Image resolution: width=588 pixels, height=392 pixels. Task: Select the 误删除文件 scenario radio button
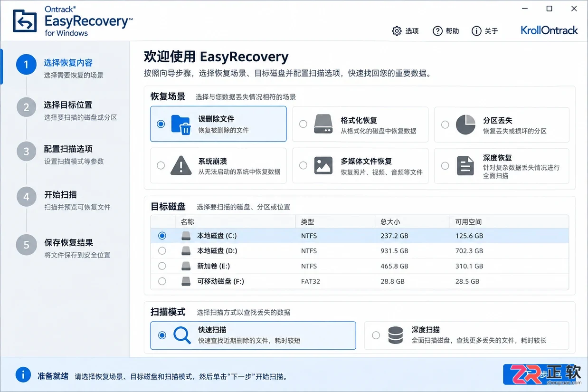161,124
